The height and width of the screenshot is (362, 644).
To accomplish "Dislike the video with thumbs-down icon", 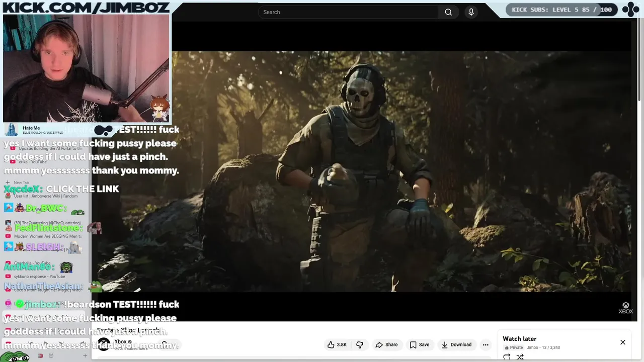I will (360, 344).
